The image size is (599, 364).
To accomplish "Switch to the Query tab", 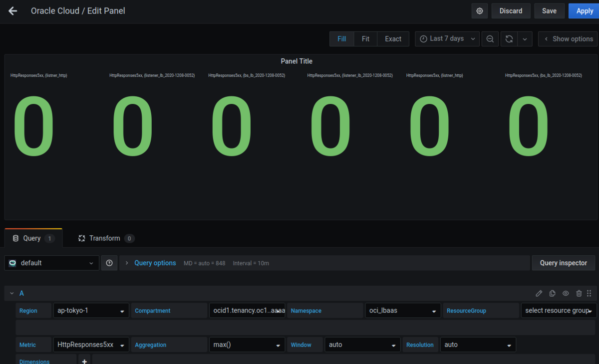I will coord(33,238).
